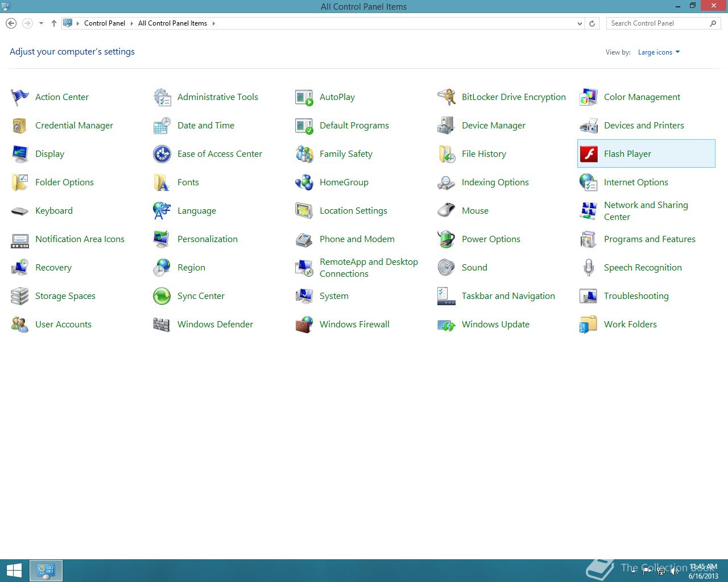Click the Ease of Access Center icon

tap(162, 154)
